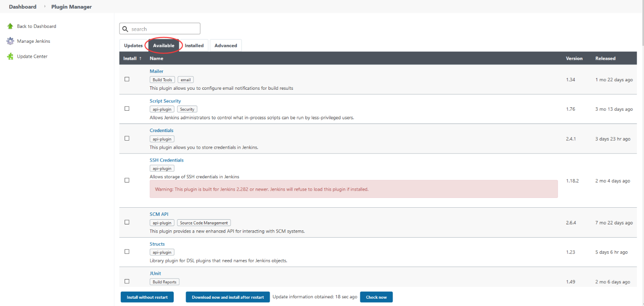
Task: Enable the SCM API plugin checkbox
Action: click(127, 222)
